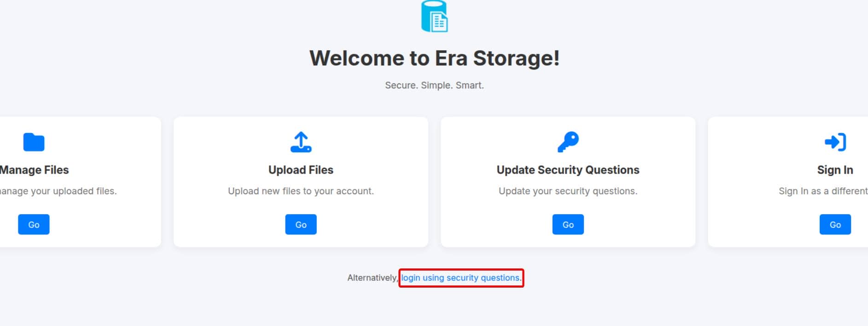Click the blue folder icon for Manage Files

click(34, 142)
